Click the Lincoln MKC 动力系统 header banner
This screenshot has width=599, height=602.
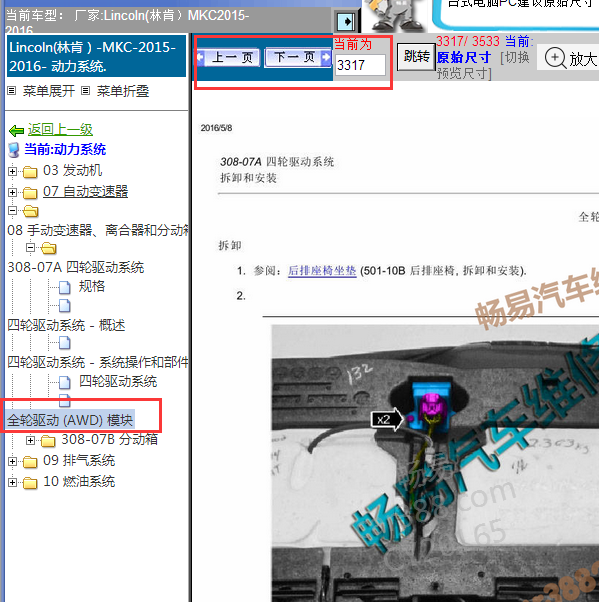(x=96, y=56)
